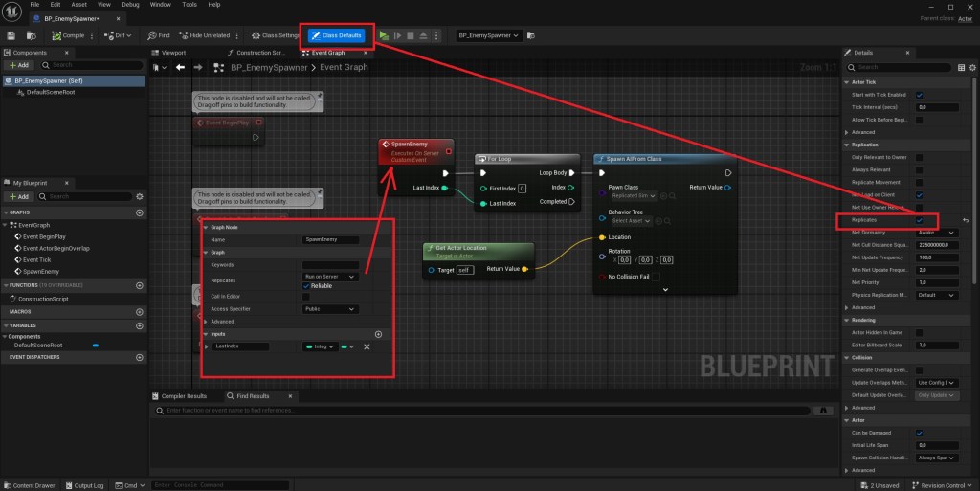Open the Access Specifier Public dropdown

[329, 309]
